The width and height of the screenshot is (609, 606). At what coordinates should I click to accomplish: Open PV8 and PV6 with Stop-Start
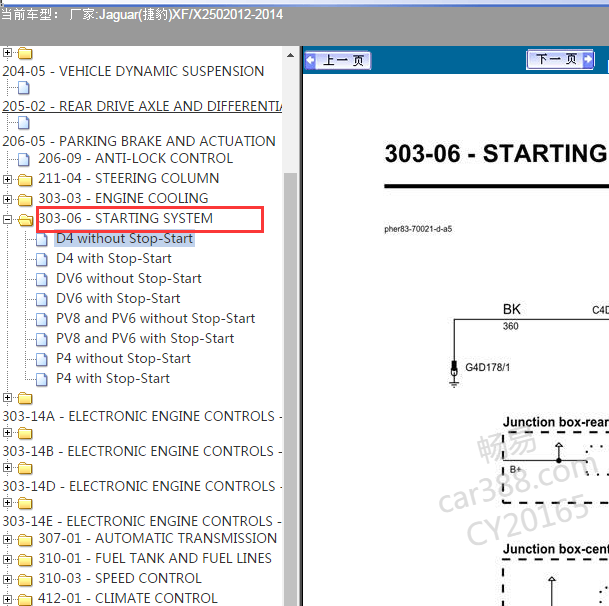pyautogui.click(x=145, y=339)
